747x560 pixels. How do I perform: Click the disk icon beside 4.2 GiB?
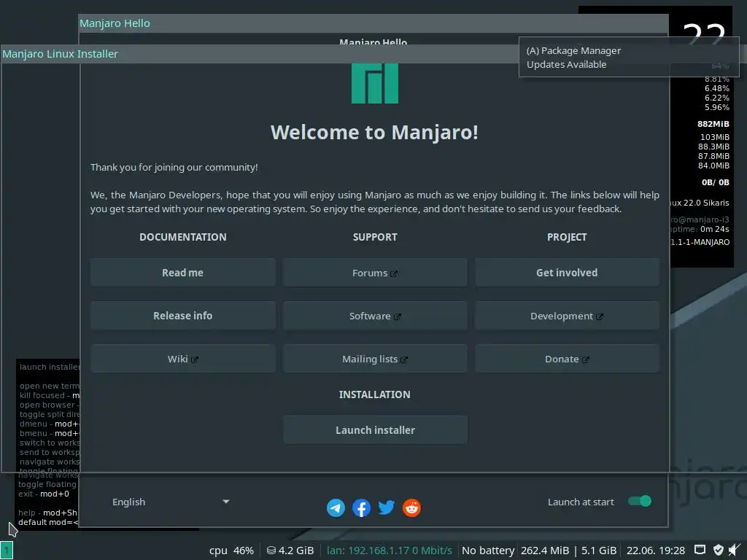pos(271,551)
